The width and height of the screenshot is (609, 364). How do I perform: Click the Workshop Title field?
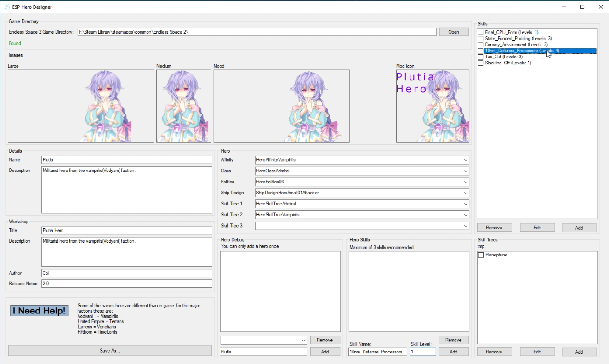coord(127,231)
